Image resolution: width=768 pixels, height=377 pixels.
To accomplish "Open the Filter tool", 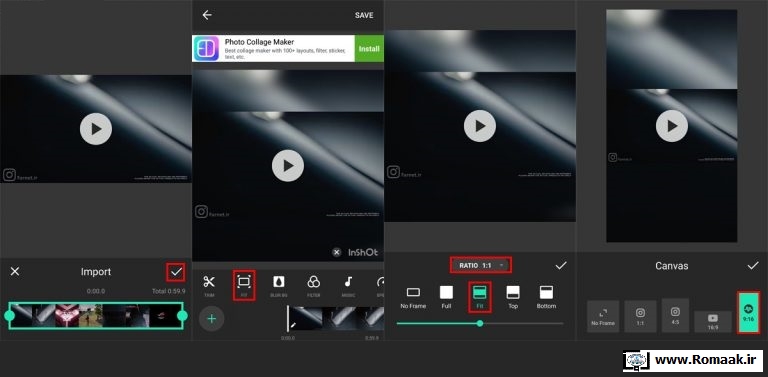I will point(313,285).
